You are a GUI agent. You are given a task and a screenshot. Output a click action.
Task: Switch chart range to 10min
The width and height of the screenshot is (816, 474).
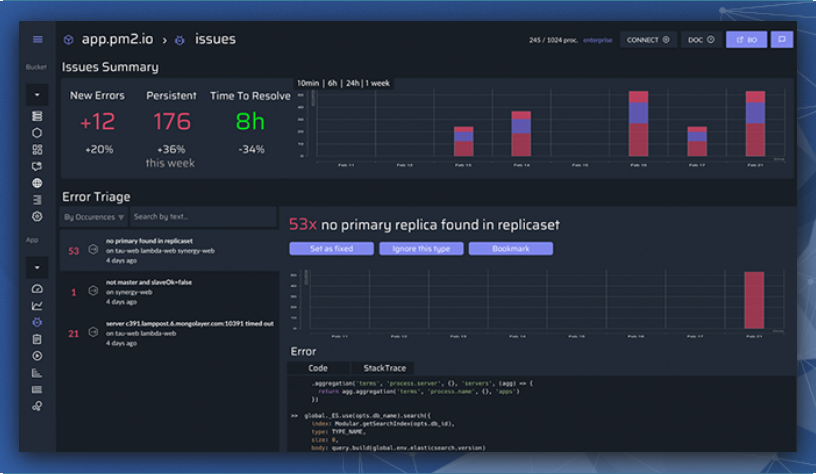pyautogui.click(x=308, y=83)
